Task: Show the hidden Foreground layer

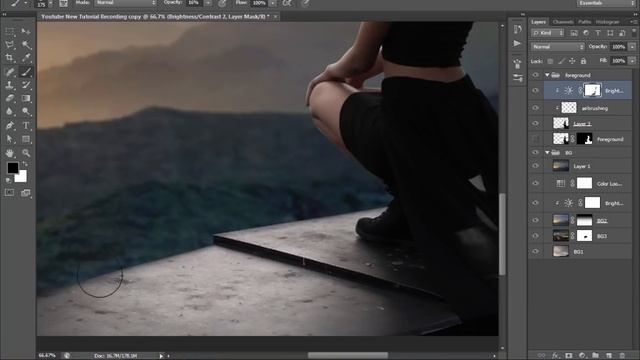Action: (x=536, y=139)
